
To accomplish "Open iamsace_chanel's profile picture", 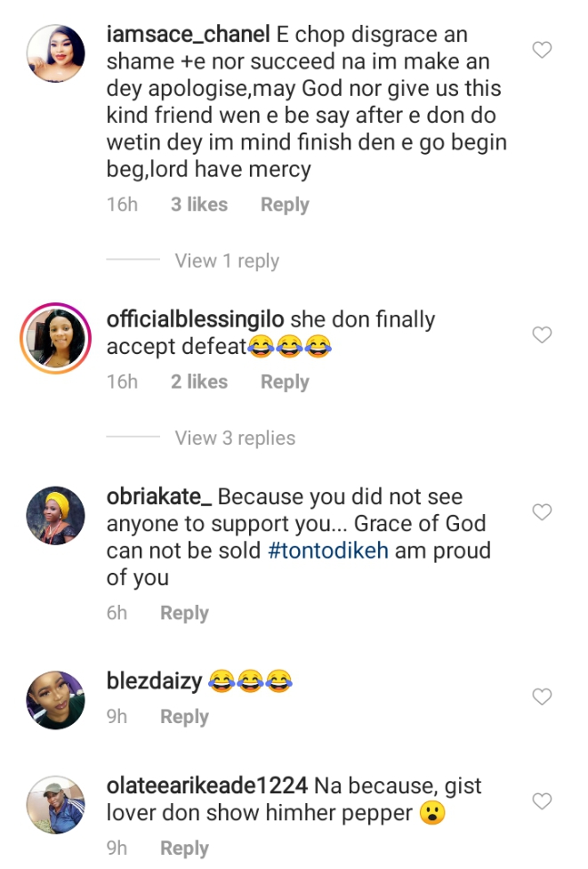I will tap(56, 53).
